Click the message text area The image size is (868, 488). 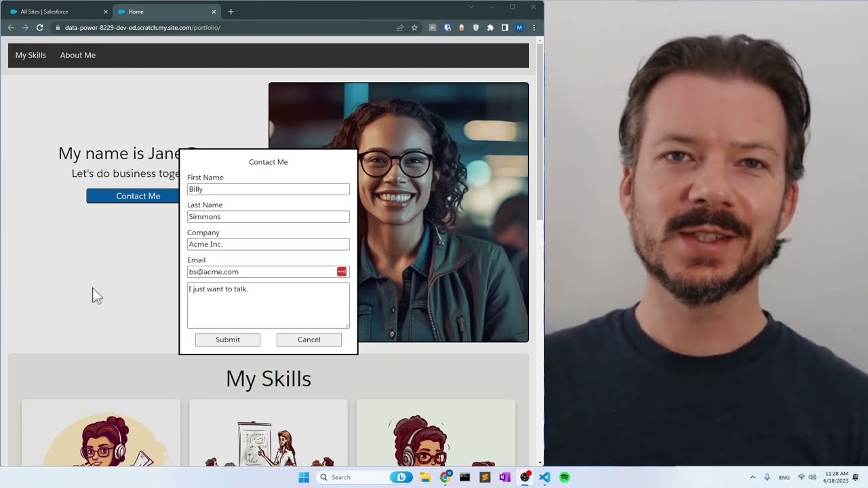click(269, 306)
